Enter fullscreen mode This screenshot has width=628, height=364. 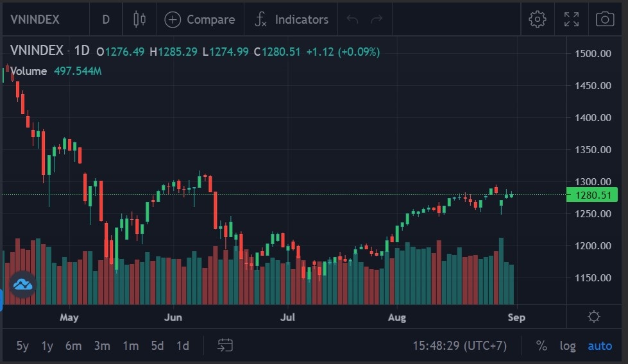click(x=571, y=19)
